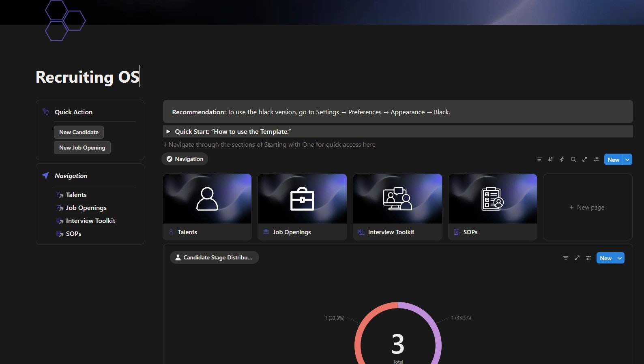
Task: Click the briefcase icon on Job Openings label
Action: [x=266, y=232]
